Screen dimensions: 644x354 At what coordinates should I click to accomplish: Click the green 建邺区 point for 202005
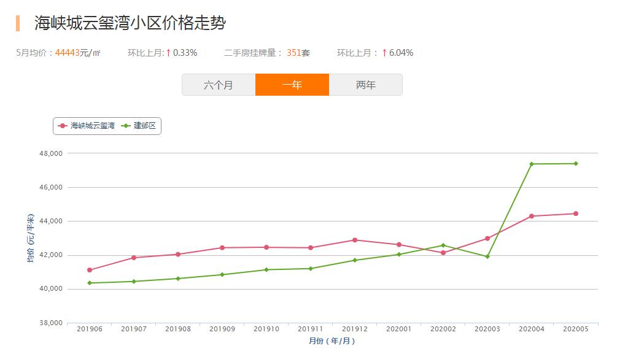[x=576, y=164]
